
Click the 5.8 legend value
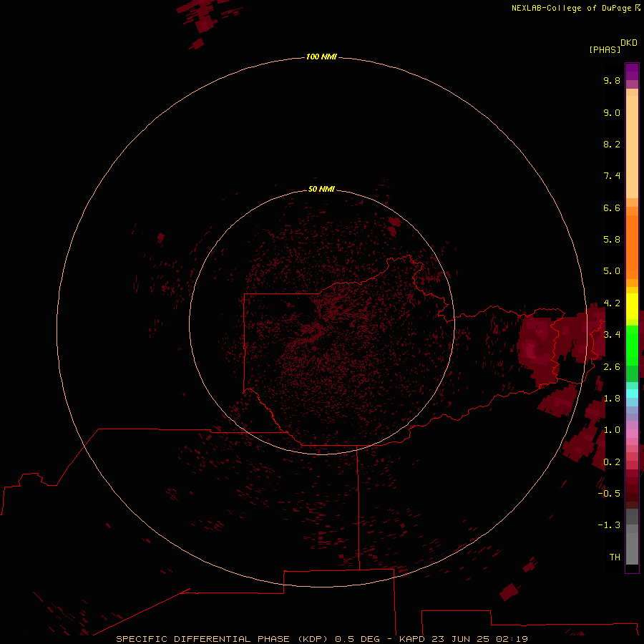pos(612,240)
